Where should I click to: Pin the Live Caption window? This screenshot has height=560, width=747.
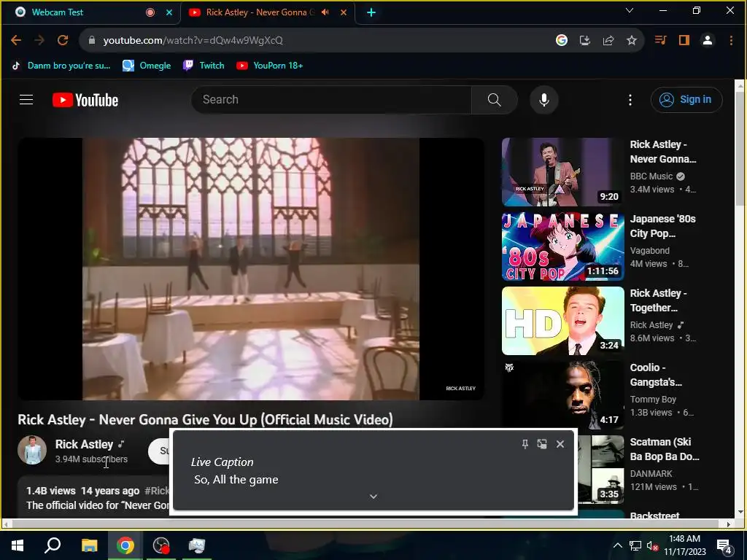[525, 444]
